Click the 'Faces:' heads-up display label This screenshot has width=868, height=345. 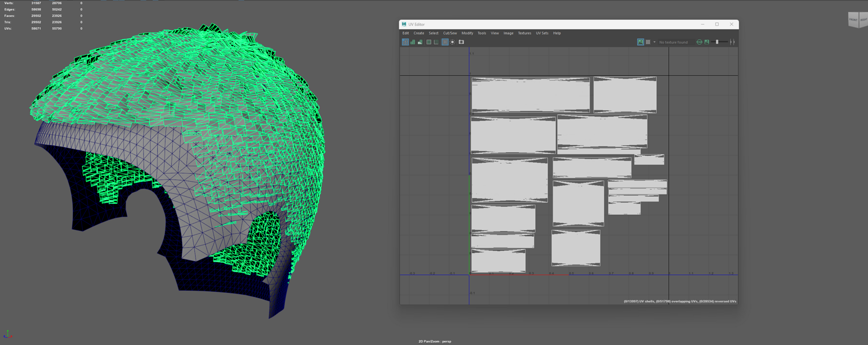point(9,16)
